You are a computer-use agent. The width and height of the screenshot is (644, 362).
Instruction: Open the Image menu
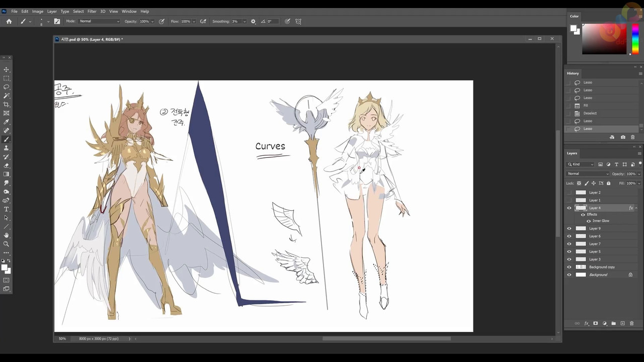pyautogui.click(x=38, y=11)
